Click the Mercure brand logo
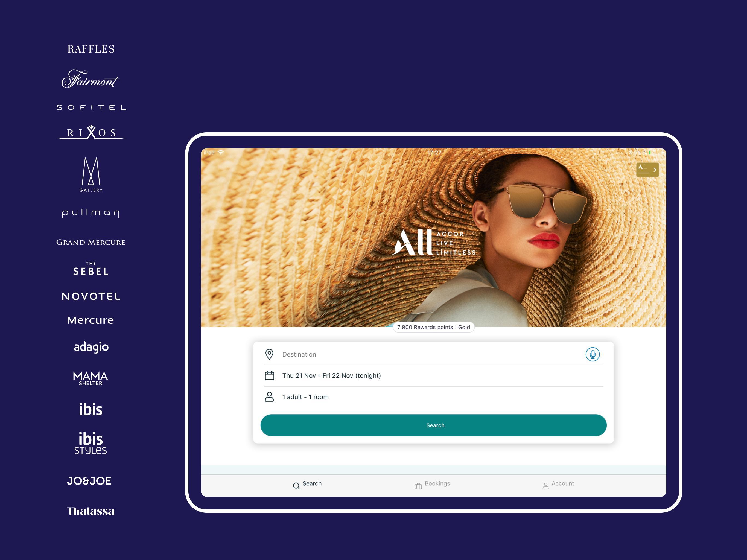 91,320
